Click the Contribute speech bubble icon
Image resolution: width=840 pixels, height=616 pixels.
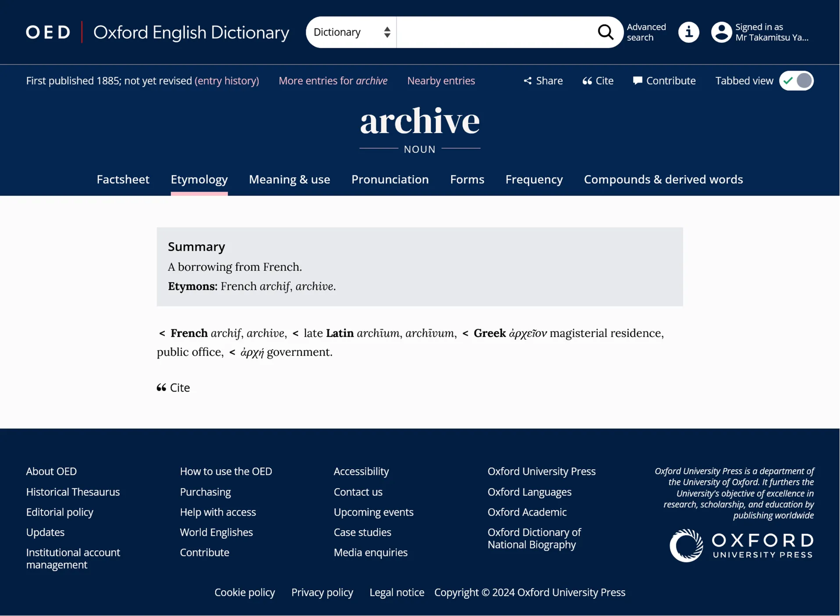637,81
